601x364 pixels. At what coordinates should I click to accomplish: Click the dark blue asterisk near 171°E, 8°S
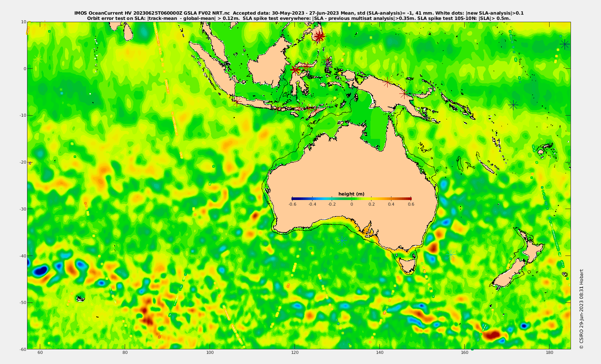point(513,105)
